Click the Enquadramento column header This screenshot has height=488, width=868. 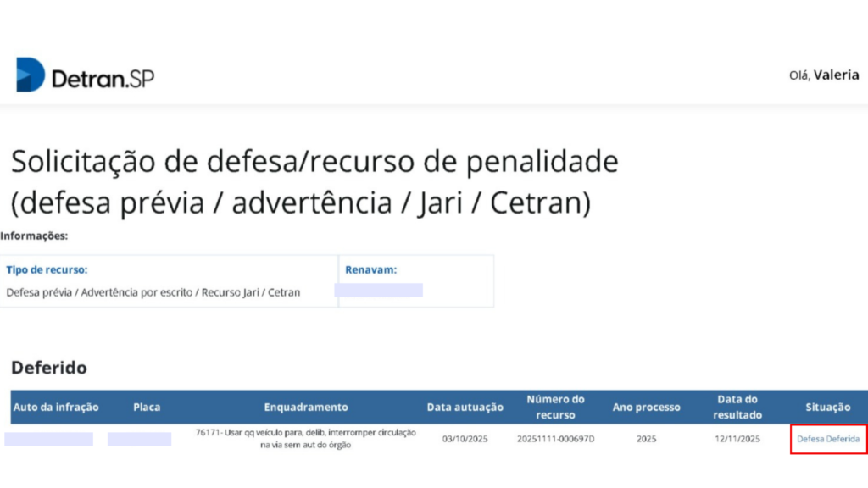click(306, 407)
